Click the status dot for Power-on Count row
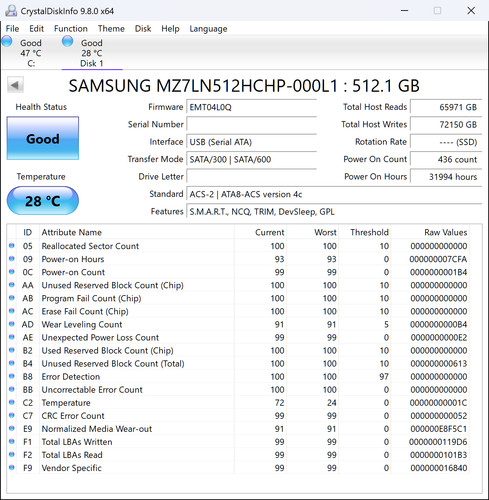The image size is (489, 500). tap(12, 272)
